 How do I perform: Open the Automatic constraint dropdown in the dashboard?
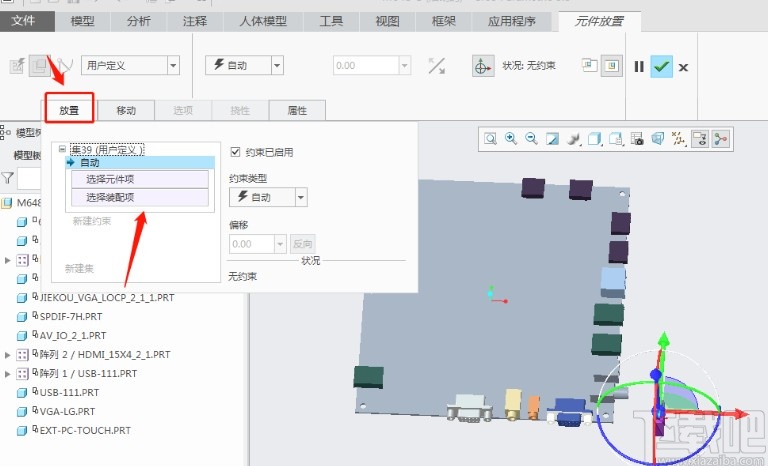coord(277,65)
